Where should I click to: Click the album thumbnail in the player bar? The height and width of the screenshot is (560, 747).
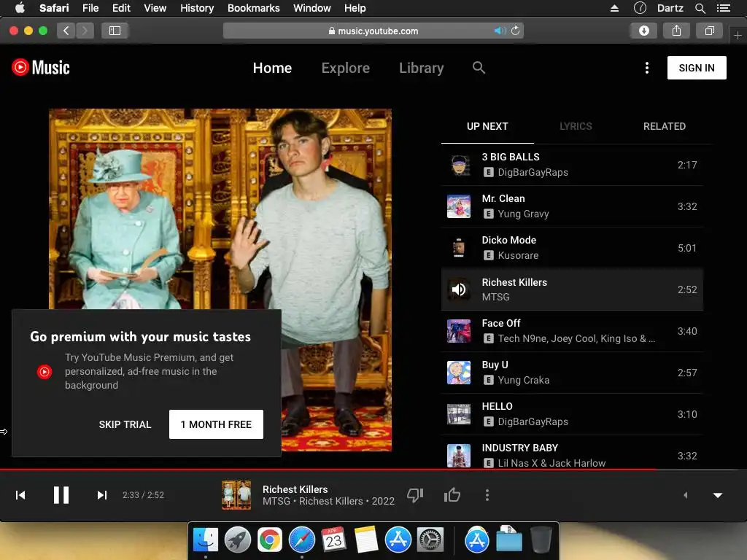pos(236,495)
